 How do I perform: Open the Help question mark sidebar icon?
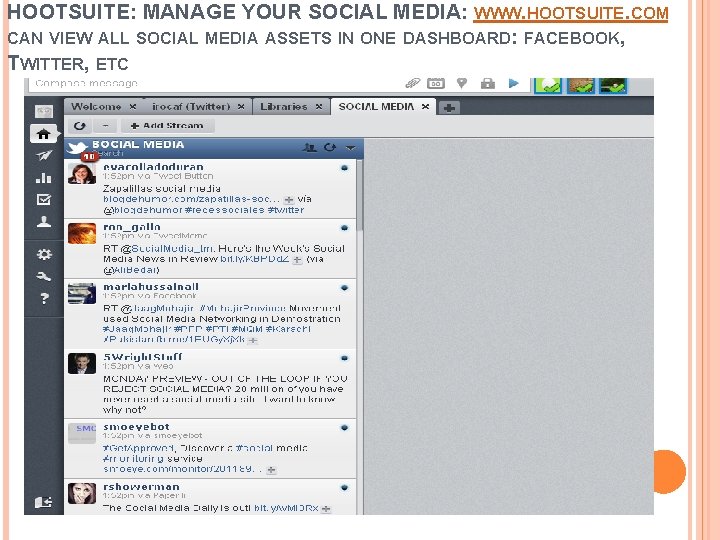(44, 298)
